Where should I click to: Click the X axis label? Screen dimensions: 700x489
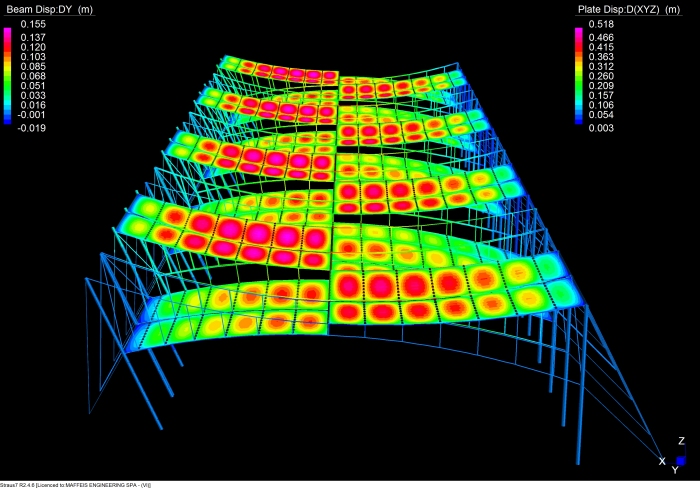pos(662,461)
